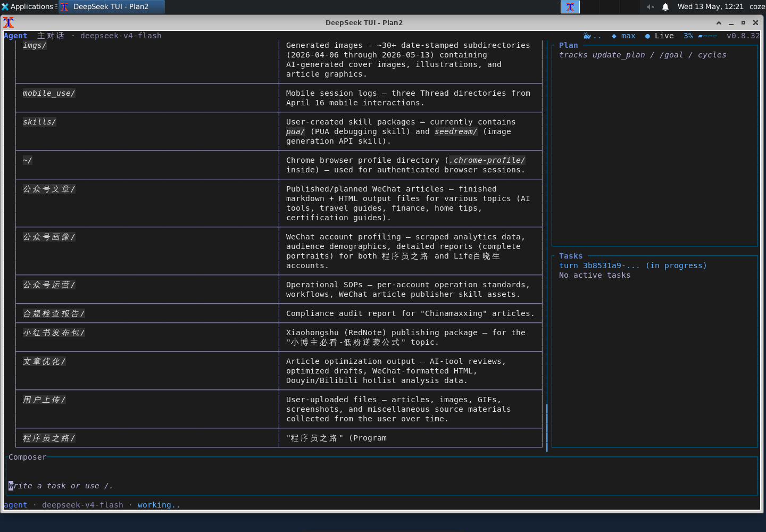Click the WeChat account profiling description
This screenshot has width=766, height=532.
pos(411,251)
